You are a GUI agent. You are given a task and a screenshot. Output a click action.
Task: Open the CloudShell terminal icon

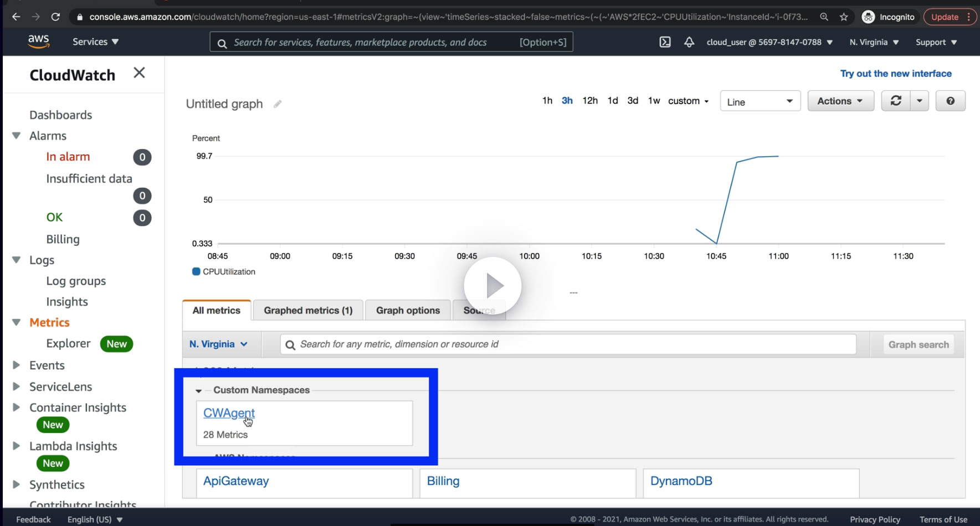coord(665,42)
